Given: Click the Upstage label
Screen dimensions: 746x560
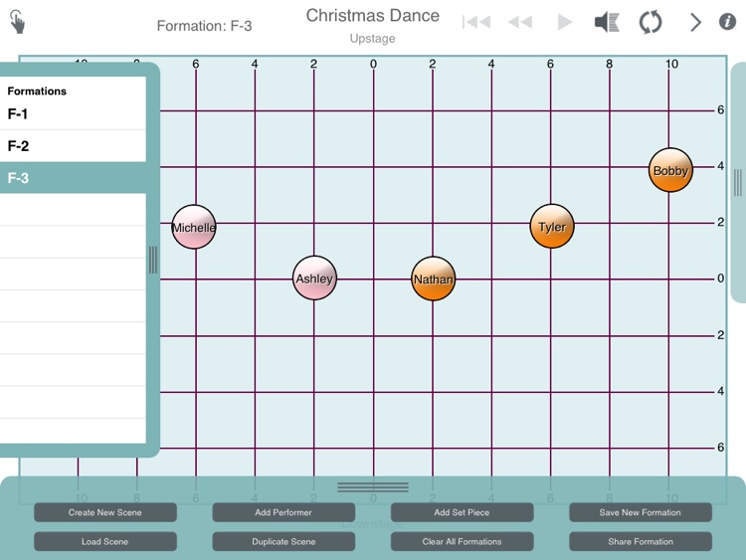Looking at the screenshot, I should [373, 39].
